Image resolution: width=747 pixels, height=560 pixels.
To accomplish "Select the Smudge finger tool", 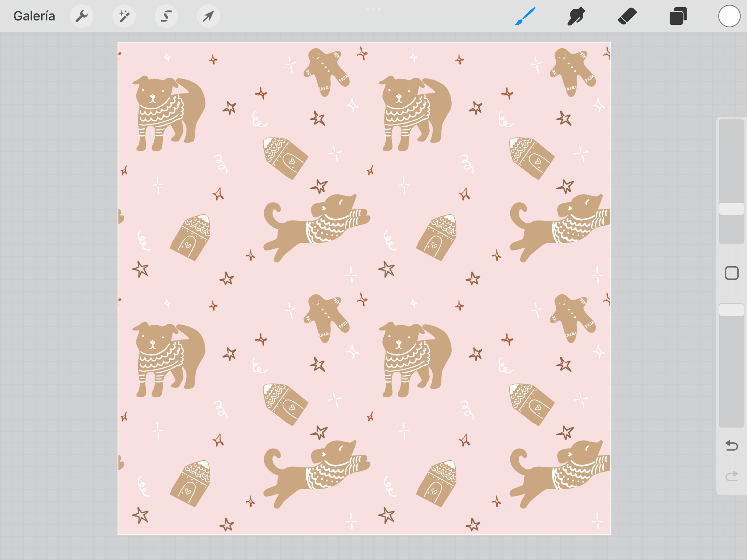I will coord(576,16).
